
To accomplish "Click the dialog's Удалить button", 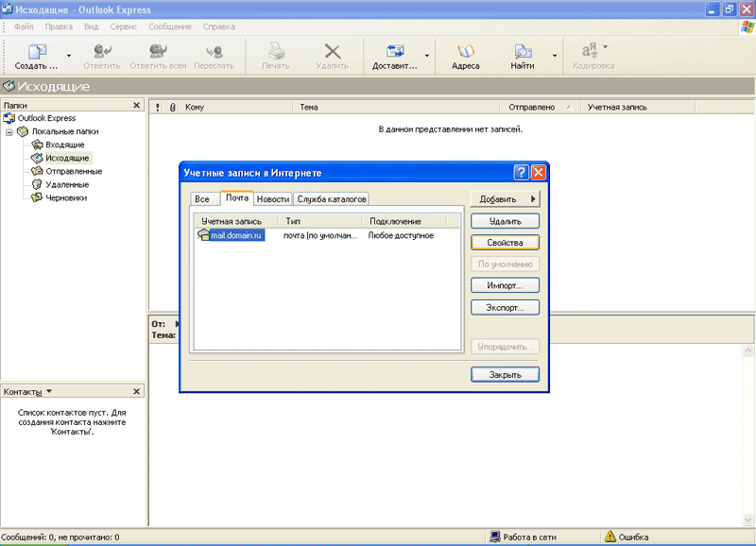I will 505,221.
